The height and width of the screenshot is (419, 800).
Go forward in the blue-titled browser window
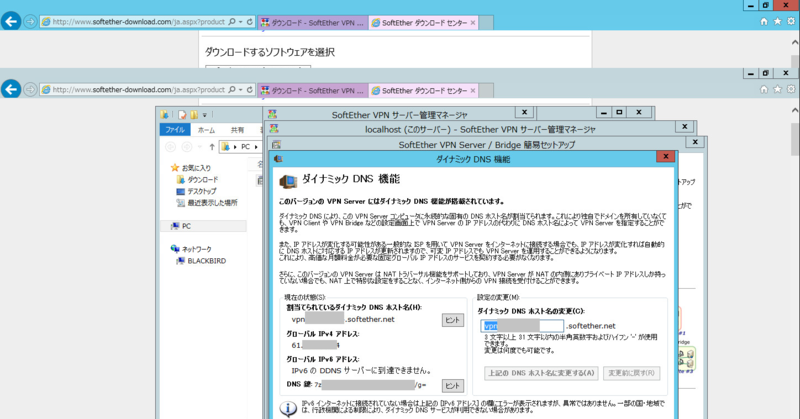tap(30, 22)
